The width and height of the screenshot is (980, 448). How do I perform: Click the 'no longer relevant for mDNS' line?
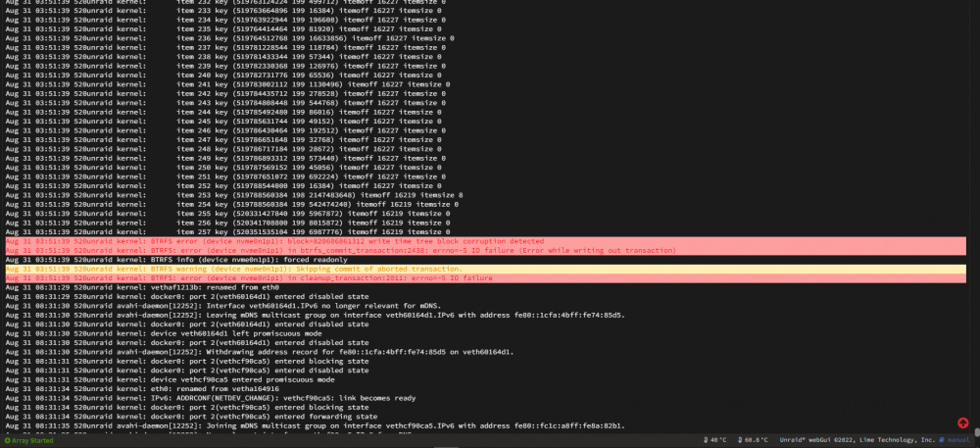223,306
